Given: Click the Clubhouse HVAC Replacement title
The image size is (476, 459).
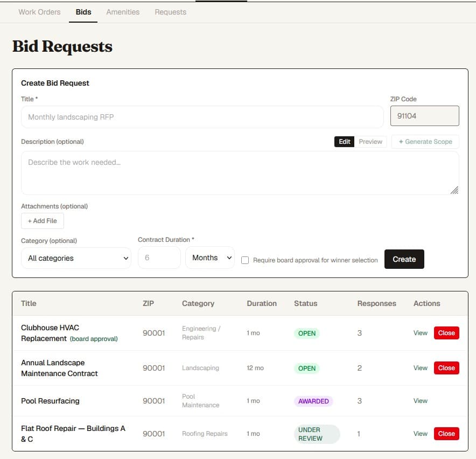Looking at the screenshot, I should click(x=50, y=333).
